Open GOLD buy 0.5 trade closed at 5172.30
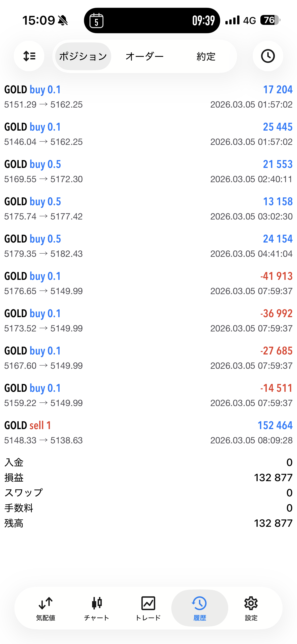 [148, 172]
